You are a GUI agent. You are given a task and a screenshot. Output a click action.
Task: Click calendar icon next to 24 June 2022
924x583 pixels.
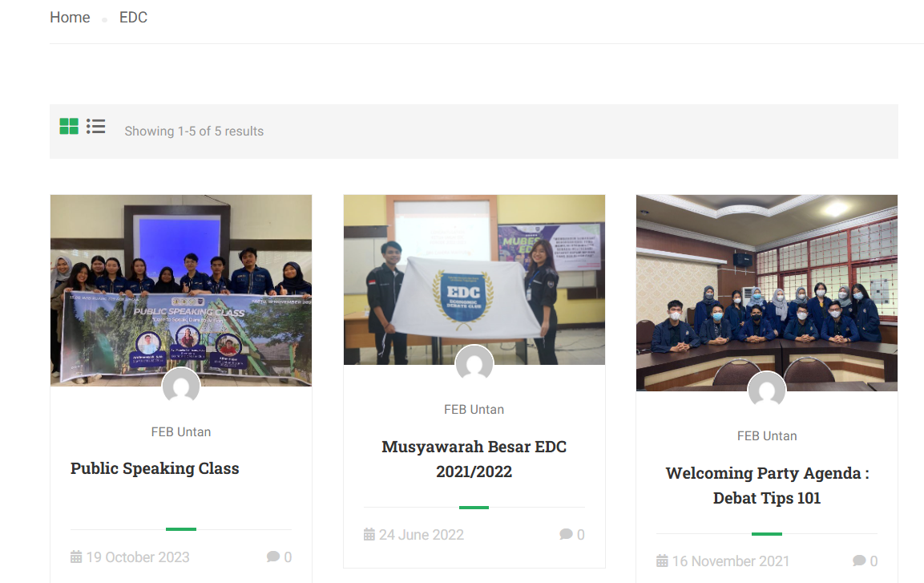(369, 534)
